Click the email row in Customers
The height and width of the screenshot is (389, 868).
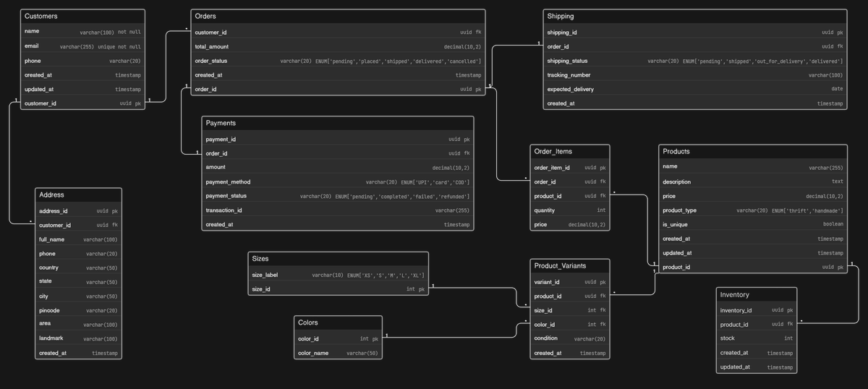click(x=82, y=46)
